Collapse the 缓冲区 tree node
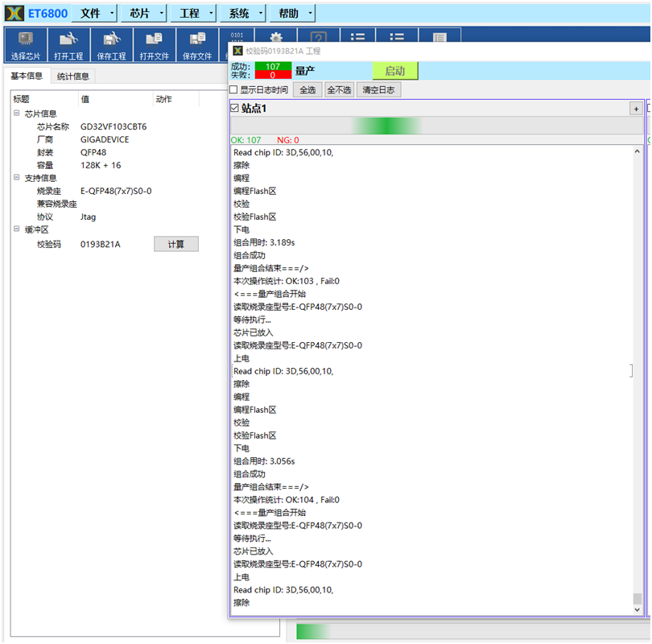This screenshot has height=644, width=652. (16, 229)
